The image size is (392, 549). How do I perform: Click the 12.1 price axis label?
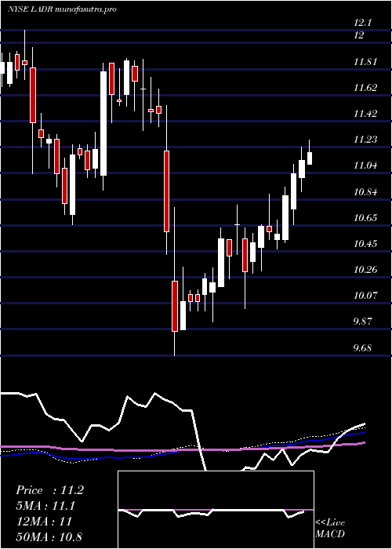[x=362, y=23]
